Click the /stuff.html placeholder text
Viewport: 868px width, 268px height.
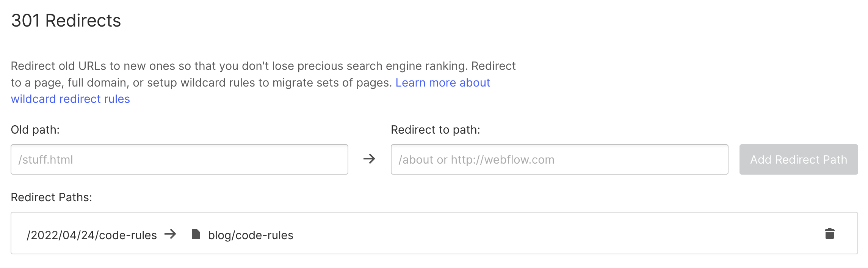click(46, 160)
